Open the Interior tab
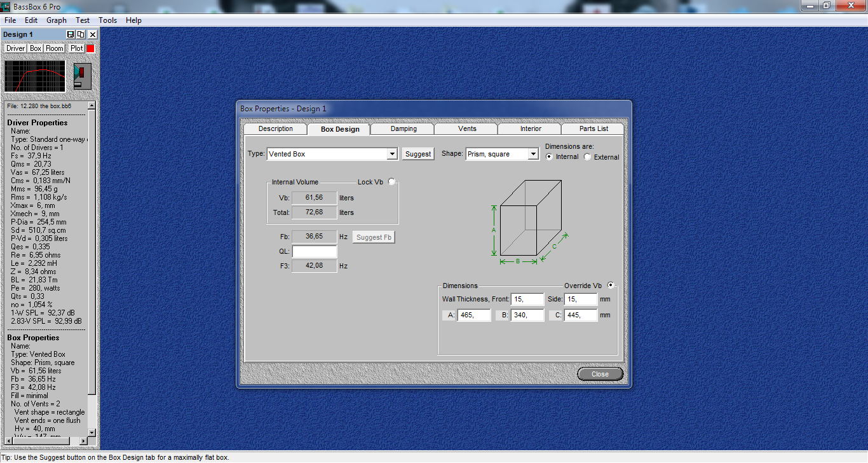The width and height of the screenshot is (868, 463). 531,128
